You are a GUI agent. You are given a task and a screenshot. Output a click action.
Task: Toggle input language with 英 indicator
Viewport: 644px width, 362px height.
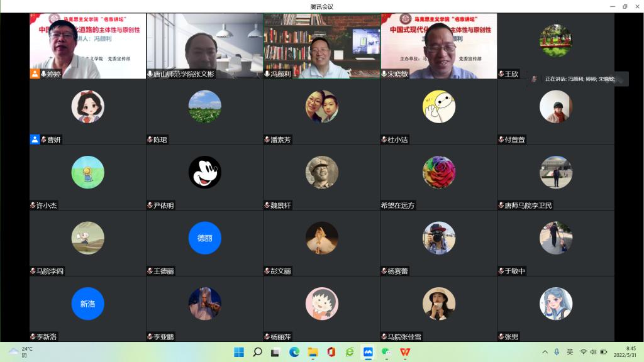pyautogui.click(x=570, y=352)
